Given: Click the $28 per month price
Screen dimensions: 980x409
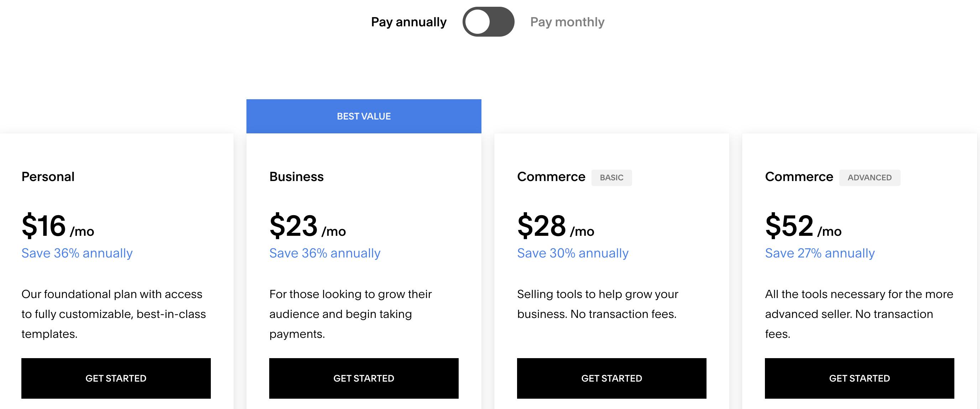Looking at the screenshot, I should tap(556, 226).
